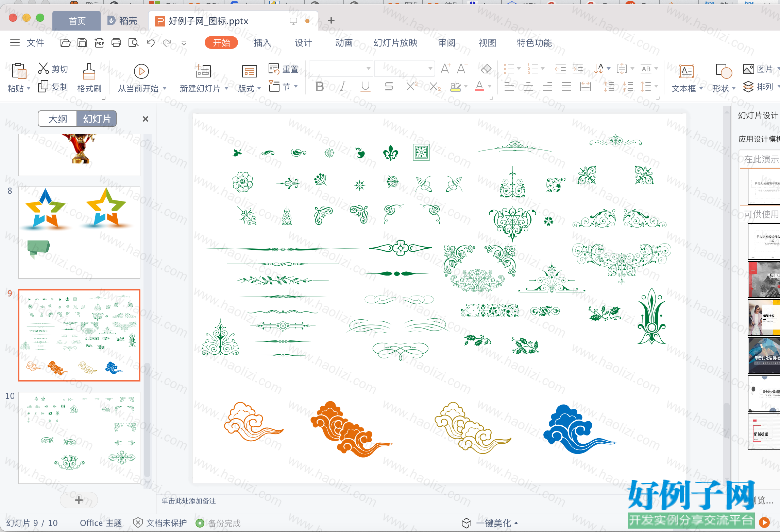Expand the quick access toolbar customize arrow

[184, 43]
